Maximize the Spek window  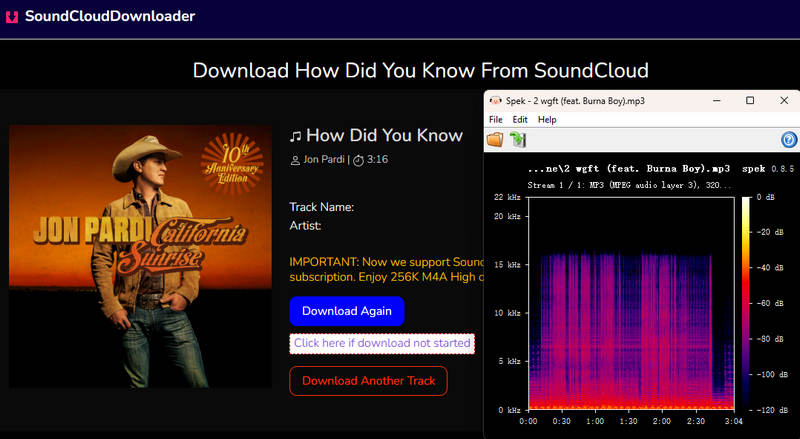point(750,101)
